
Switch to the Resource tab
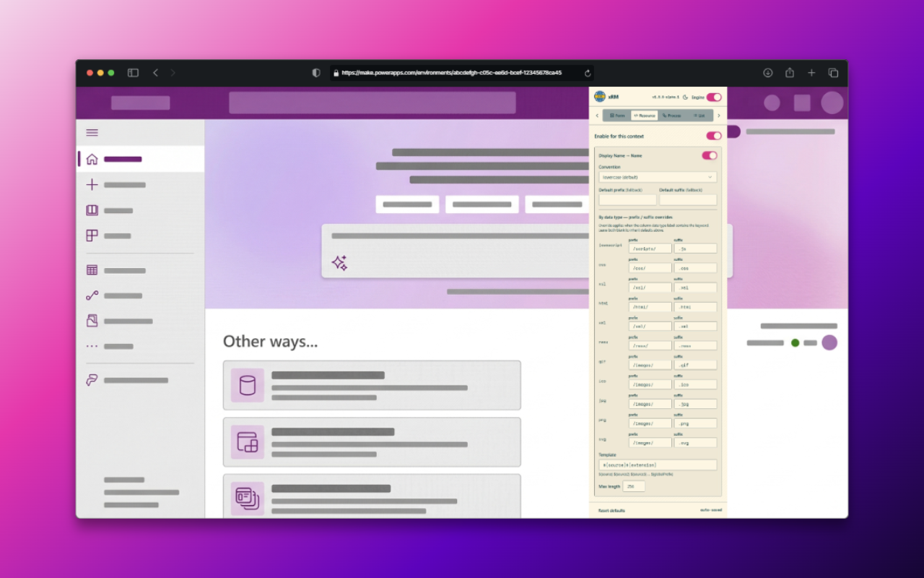(x=644, y=116)
